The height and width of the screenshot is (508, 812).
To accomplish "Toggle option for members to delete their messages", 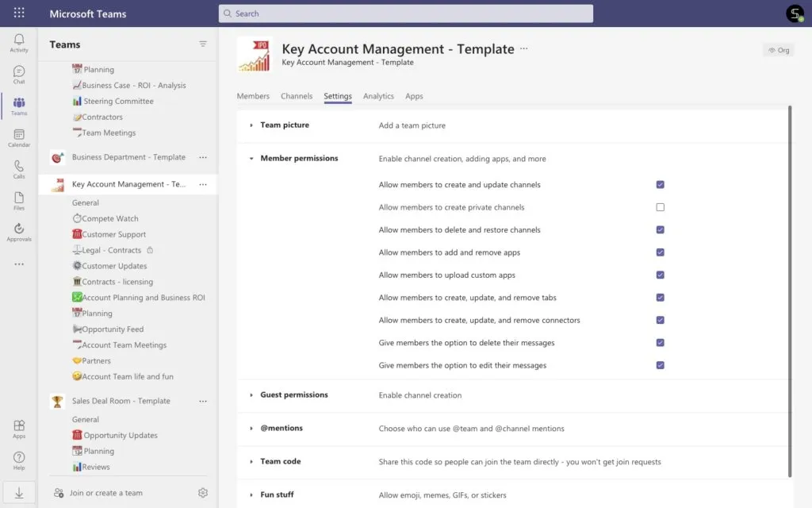I will pyautogui.click(x=661, y=343).
